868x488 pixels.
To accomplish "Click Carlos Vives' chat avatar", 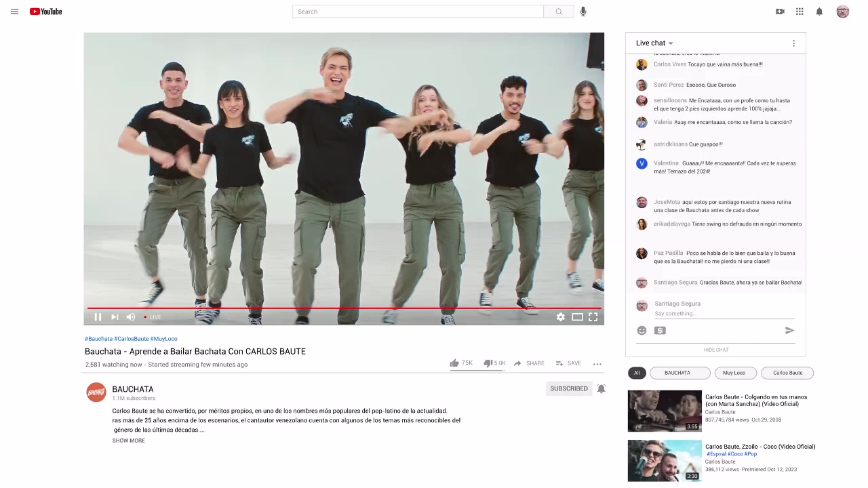I will coord(642,64).
